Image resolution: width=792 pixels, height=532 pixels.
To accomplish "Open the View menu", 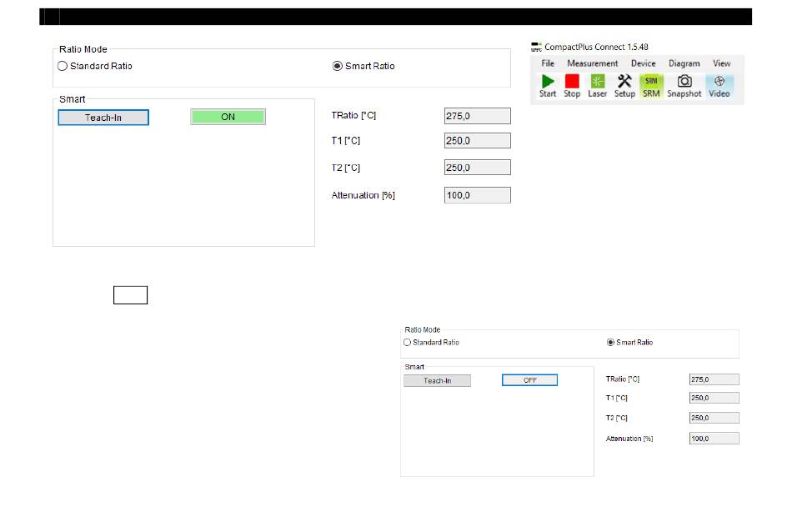I will (721, 63).
